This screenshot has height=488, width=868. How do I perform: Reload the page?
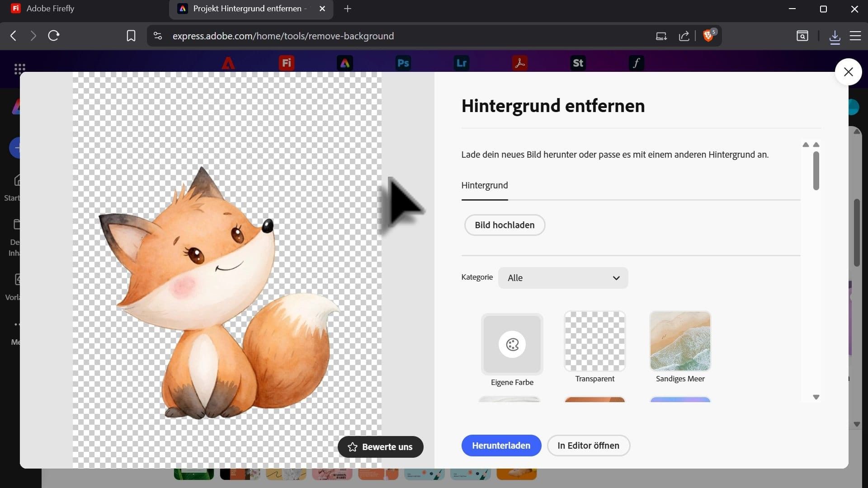[x=54, y=36]
